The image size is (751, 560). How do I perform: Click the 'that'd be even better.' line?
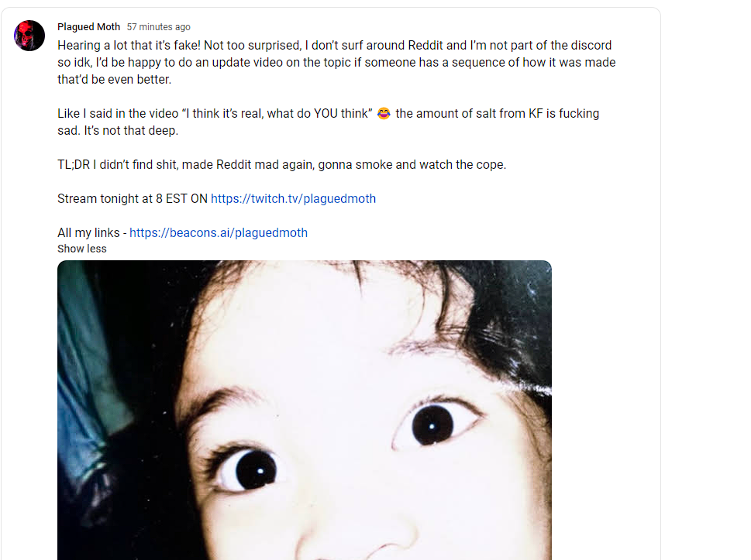tap(115, 80)
